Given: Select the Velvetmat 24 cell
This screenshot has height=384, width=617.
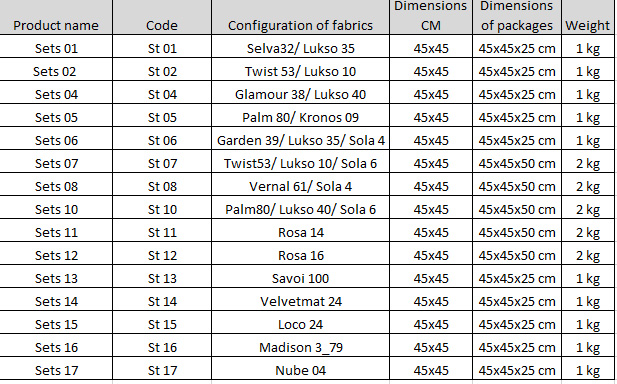Looking at the screenshot, I should (300, 299).
